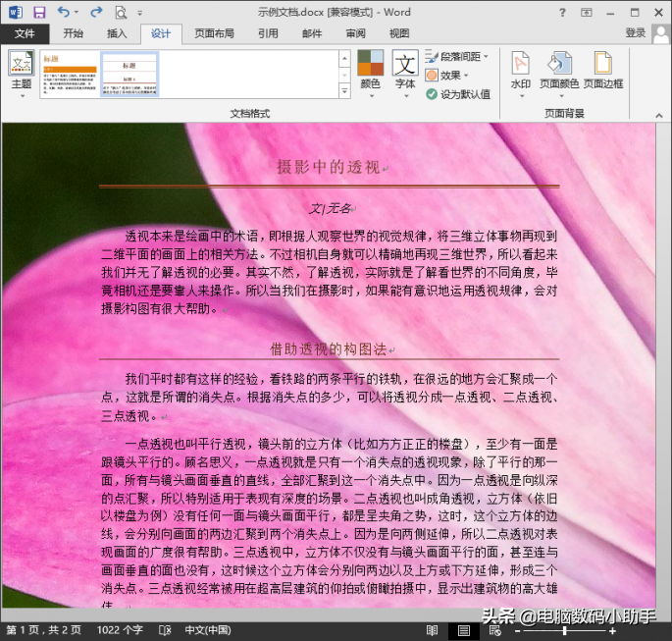
Task: Open the 效果 theme effects menu
Action: 446,76
